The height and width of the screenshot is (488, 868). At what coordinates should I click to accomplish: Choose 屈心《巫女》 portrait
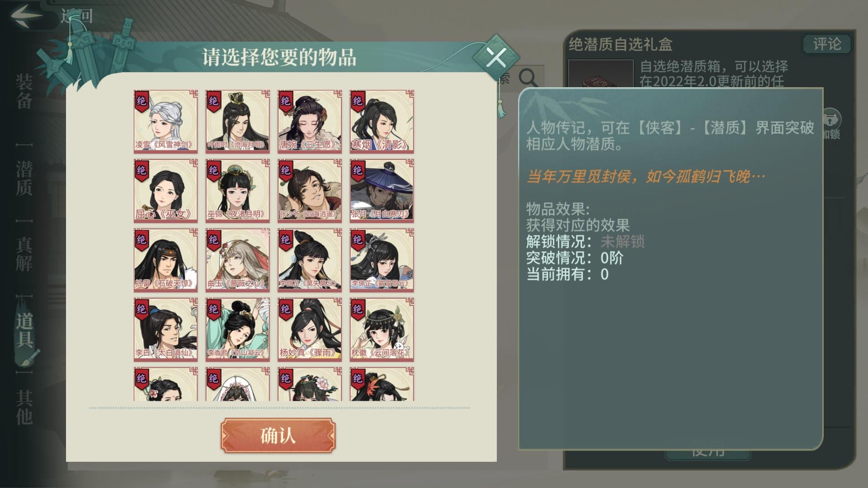pyautogui.click(x=165, y=191)
